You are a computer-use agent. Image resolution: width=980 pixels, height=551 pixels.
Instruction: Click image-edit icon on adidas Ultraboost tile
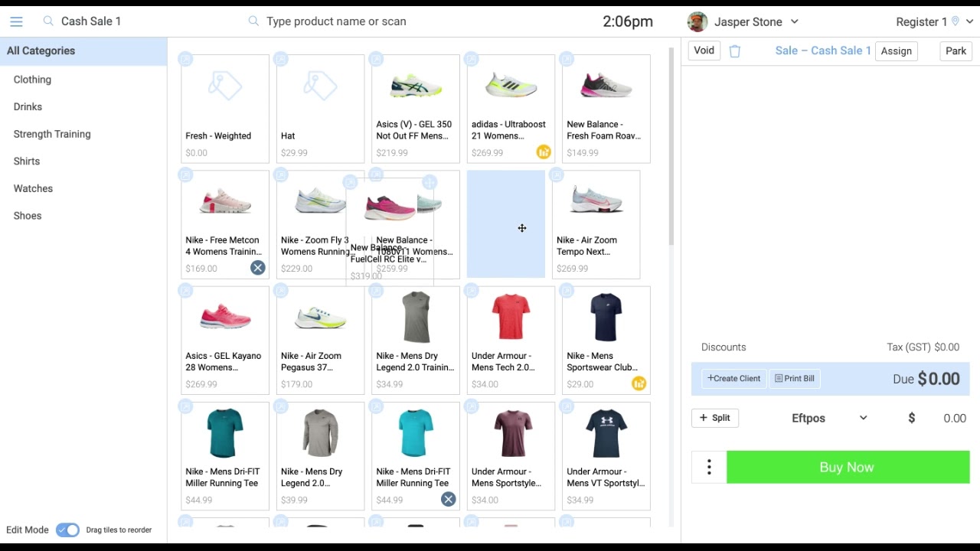(472, 59)
